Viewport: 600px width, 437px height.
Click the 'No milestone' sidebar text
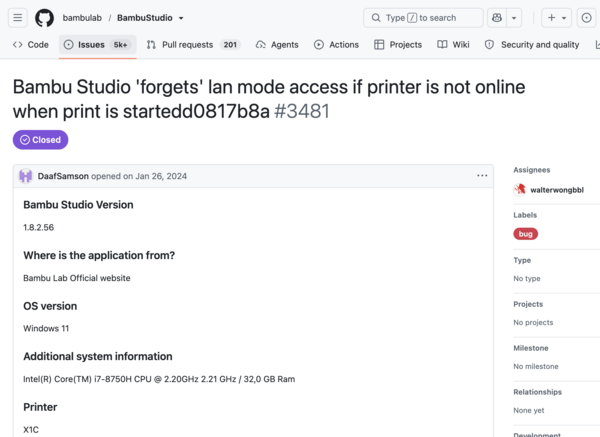click(536, 366)
